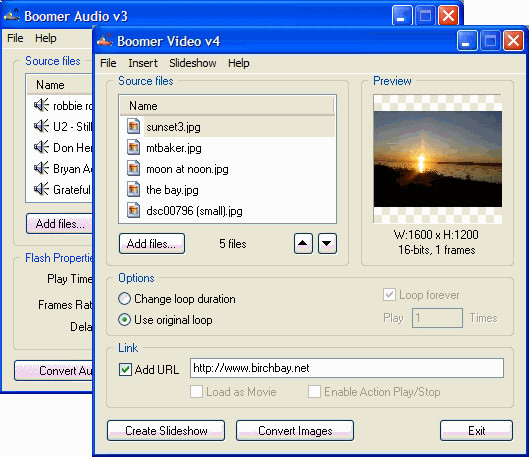Click the Create Slideshow button
The width and height of the screenshot is (529, 457).
166,431
